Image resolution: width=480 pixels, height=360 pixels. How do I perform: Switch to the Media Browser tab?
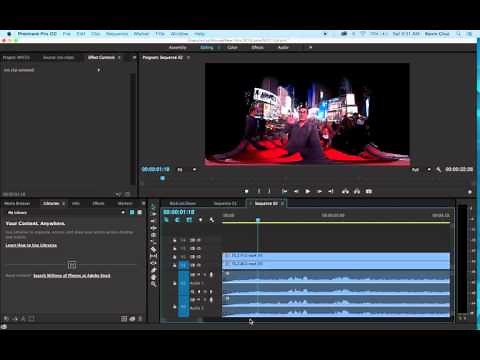coord(17,203)
